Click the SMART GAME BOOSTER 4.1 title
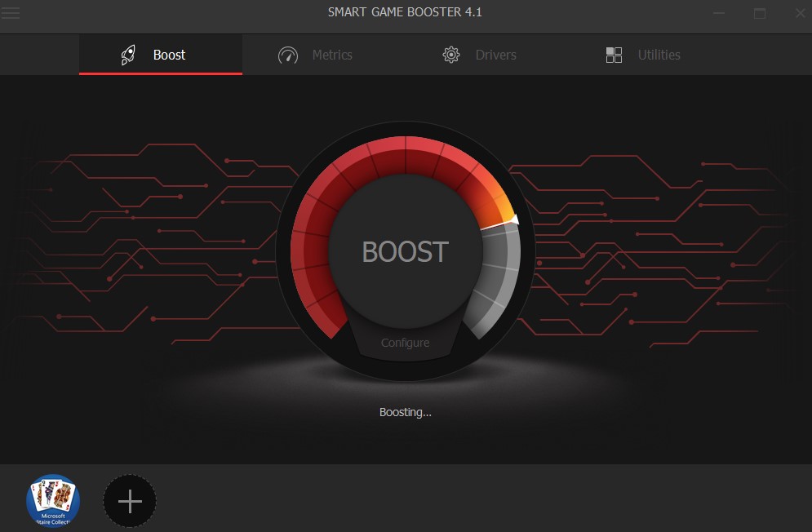This screenshot has width=812, height=532. click(405, 12)
